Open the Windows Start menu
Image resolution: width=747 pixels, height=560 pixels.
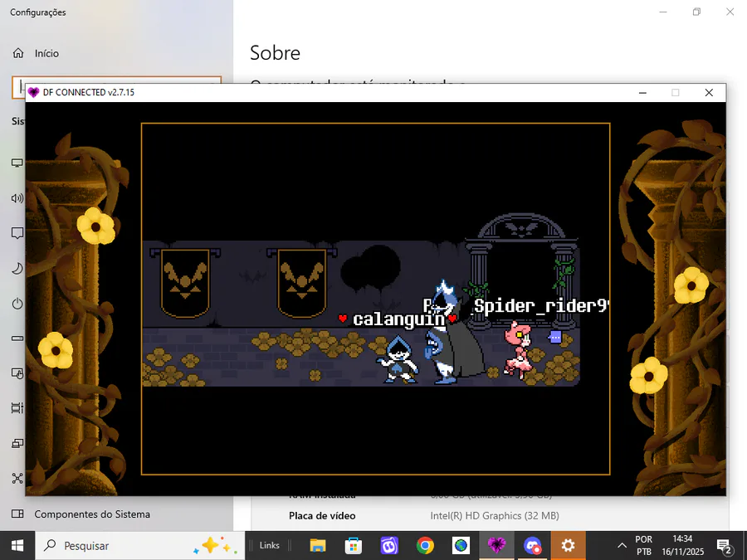click(x=17, y=546)
